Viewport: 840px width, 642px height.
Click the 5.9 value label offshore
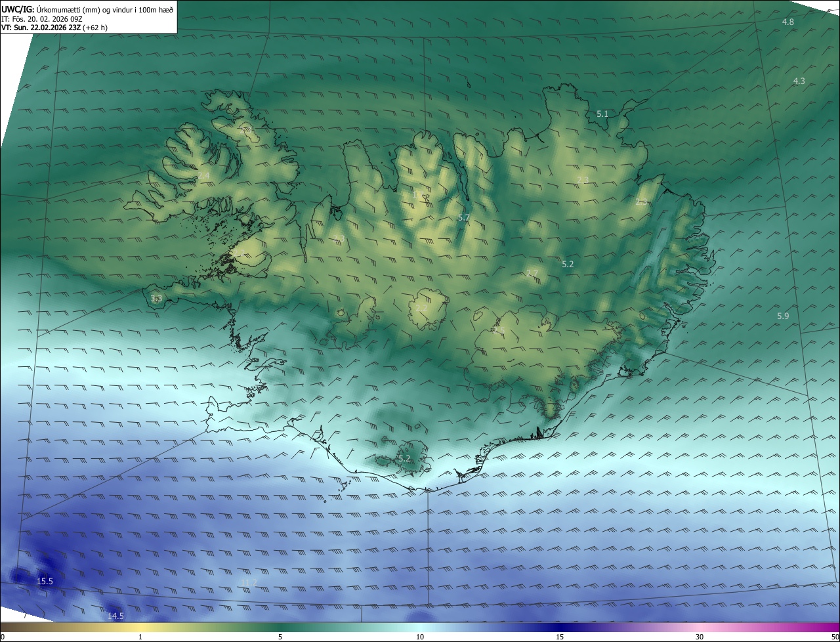click(x=783, y=316)
